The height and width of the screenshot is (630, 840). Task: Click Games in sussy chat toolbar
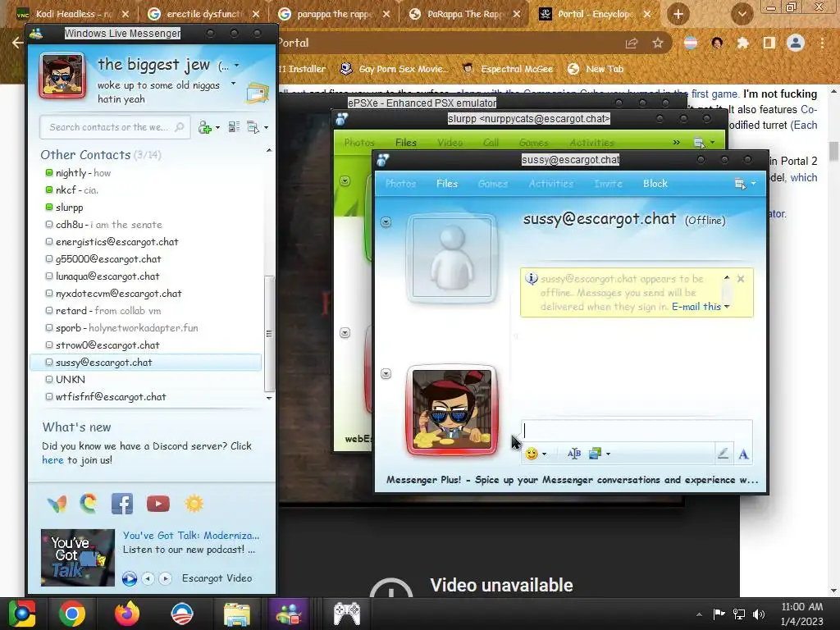492,184
